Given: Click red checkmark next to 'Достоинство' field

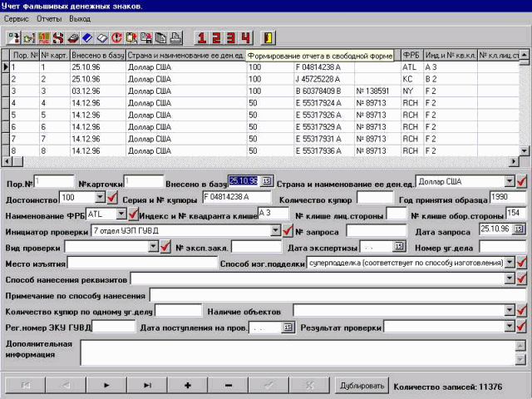Looking at the screenshot, I should point(112,197).
